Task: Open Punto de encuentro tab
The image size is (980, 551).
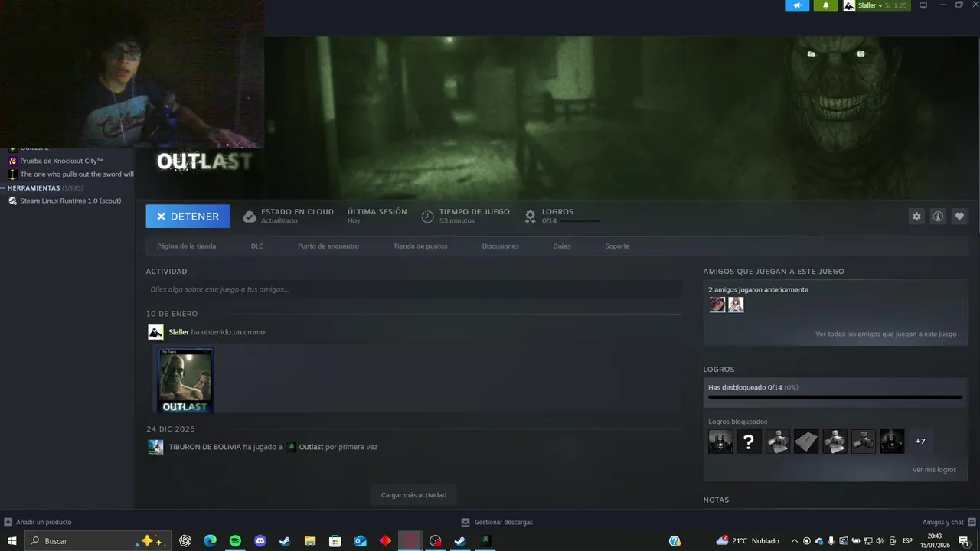Action: [x=328, y=246]
